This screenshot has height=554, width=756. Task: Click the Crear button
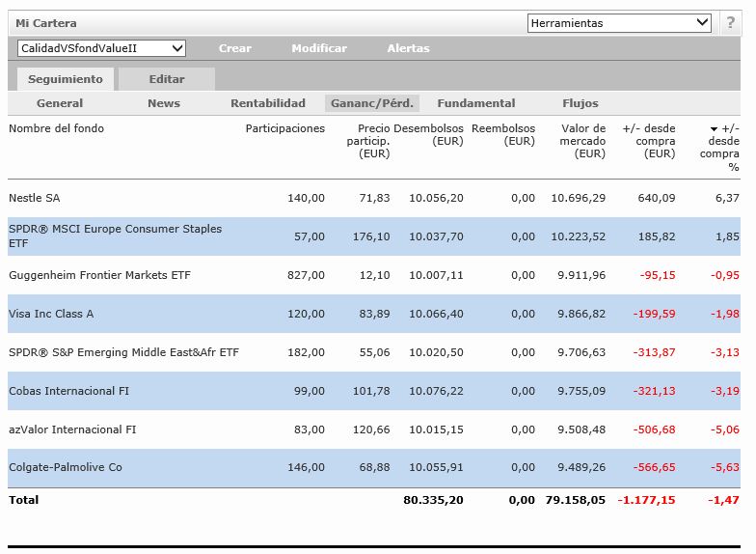234,48
